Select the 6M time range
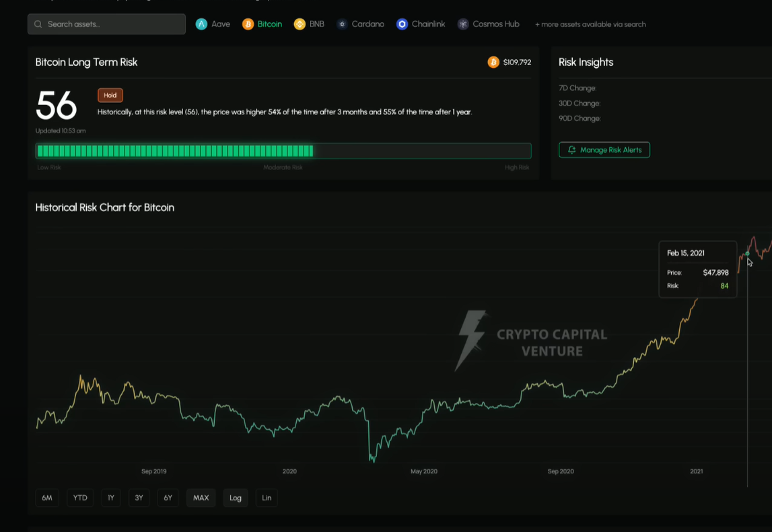Viewport: 772px width, 532px height. click(47, 498)
